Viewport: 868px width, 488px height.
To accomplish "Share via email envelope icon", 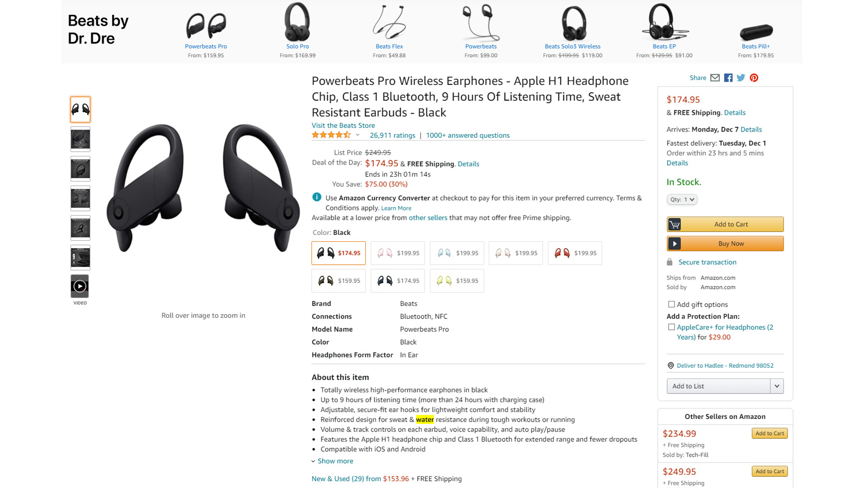I will click(x=715, y=78).
